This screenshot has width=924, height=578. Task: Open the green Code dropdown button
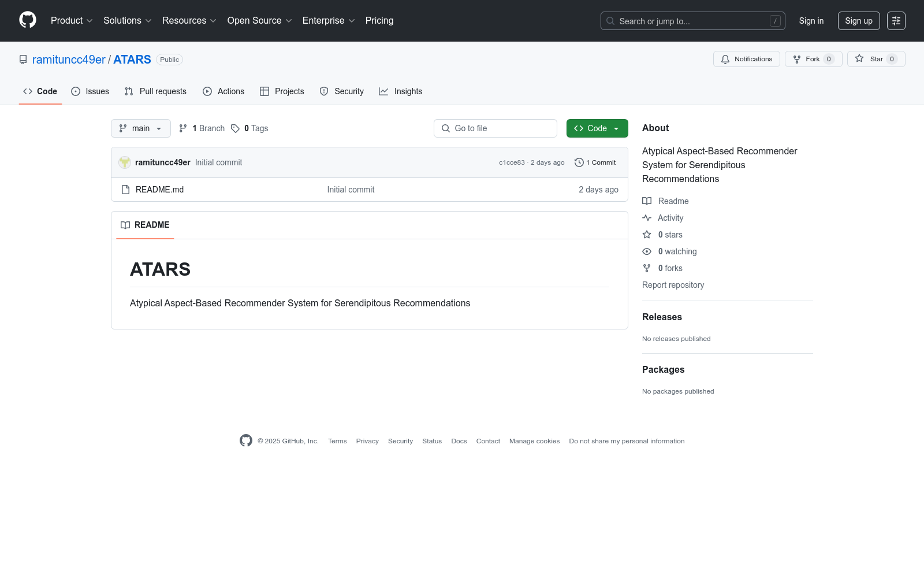click(597, 128)
